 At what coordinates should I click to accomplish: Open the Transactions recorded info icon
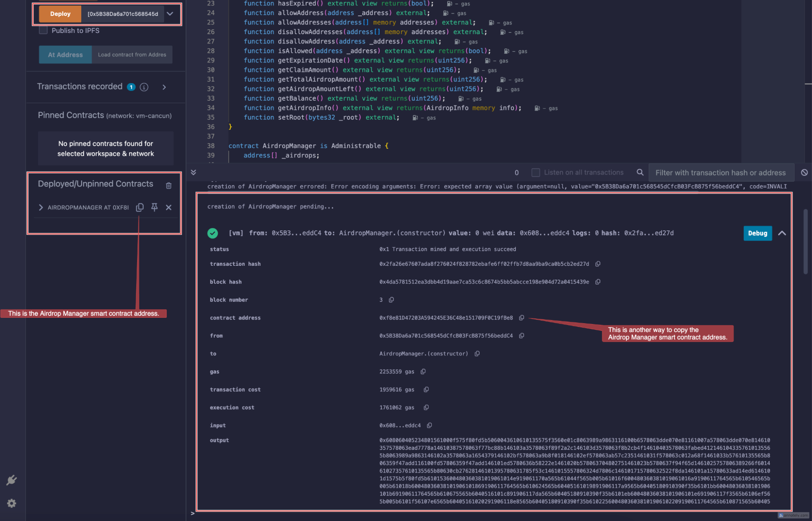(144, 87)
